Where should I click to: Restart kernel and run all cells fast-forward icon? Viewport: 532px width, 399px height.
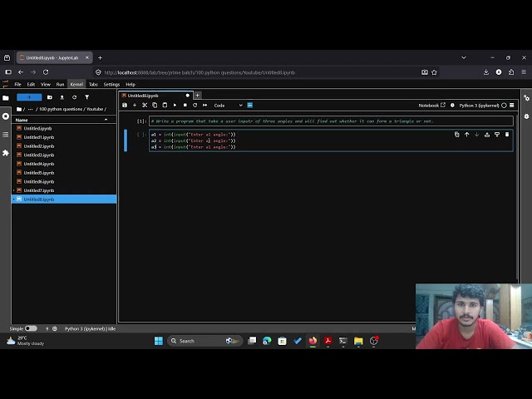pos(205,106)
